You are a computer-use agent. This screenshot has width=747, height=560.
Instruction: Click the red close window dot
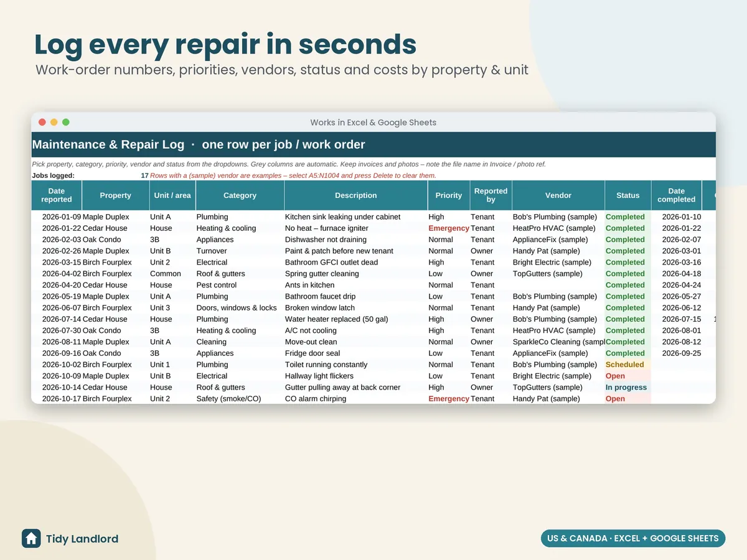click(42, 123)
